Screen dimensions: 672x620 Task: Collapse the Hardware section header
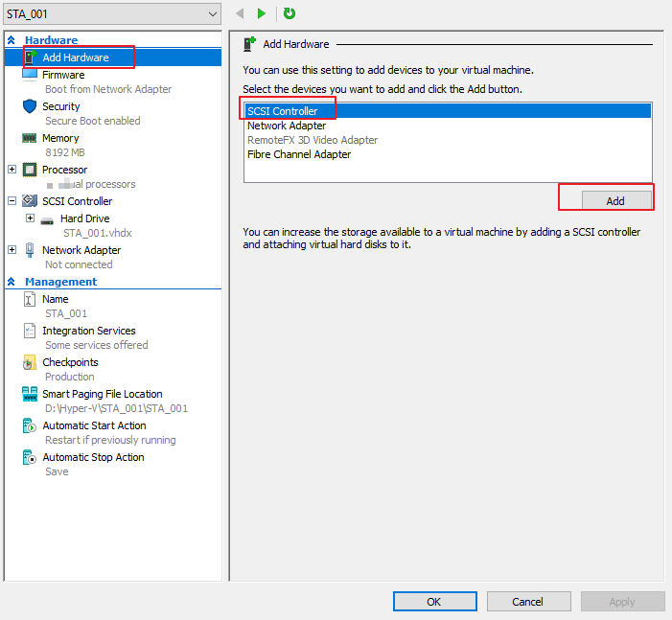(x=12, y=40)
